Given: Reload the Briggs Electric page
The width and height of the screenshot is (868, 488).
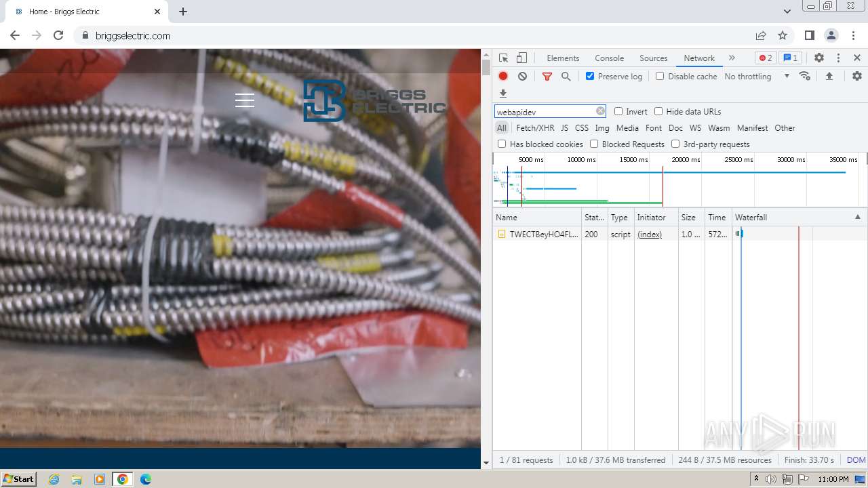Looking at the screenshot, I should 58,36.
